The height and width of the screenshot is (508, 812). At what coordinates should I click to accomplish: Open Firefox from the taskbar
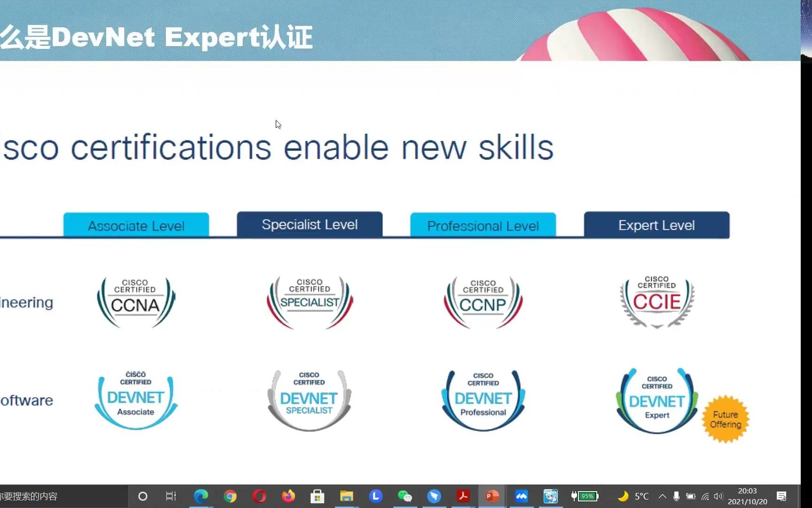(x=288, y=496)
